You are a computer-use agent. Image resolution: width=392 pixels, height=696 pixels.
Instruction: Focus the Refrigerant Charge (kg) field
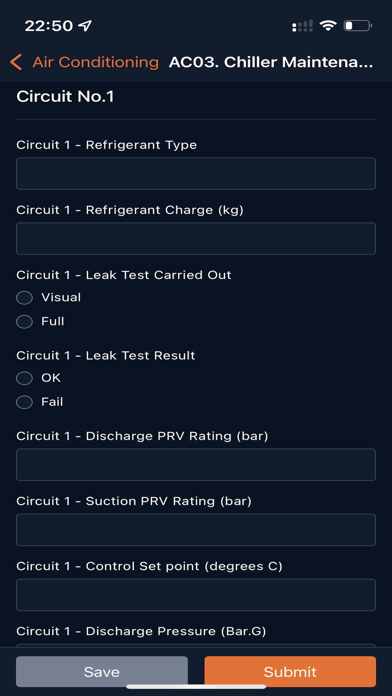tap(196, 238)
